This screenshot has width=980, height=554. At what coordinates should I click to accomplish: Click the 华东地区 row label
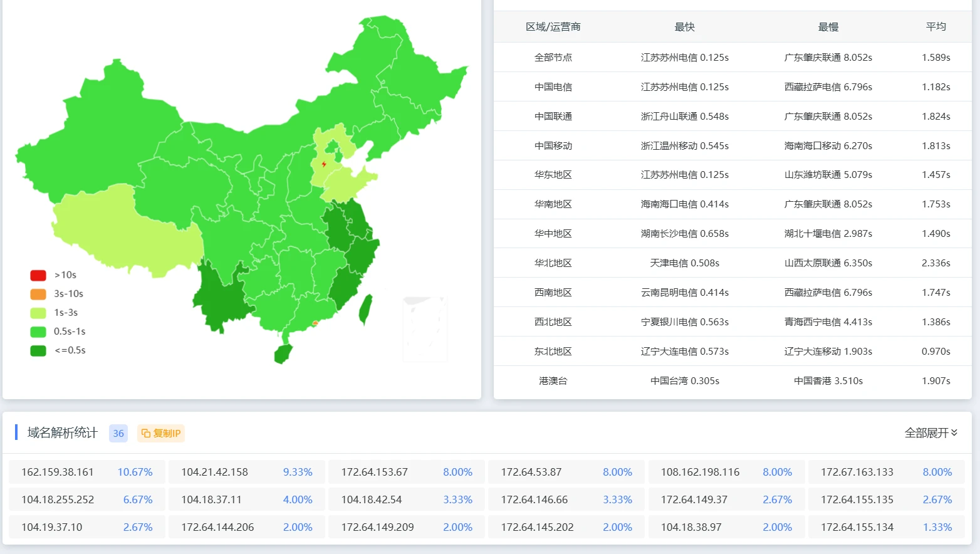[x=553, y=175]
